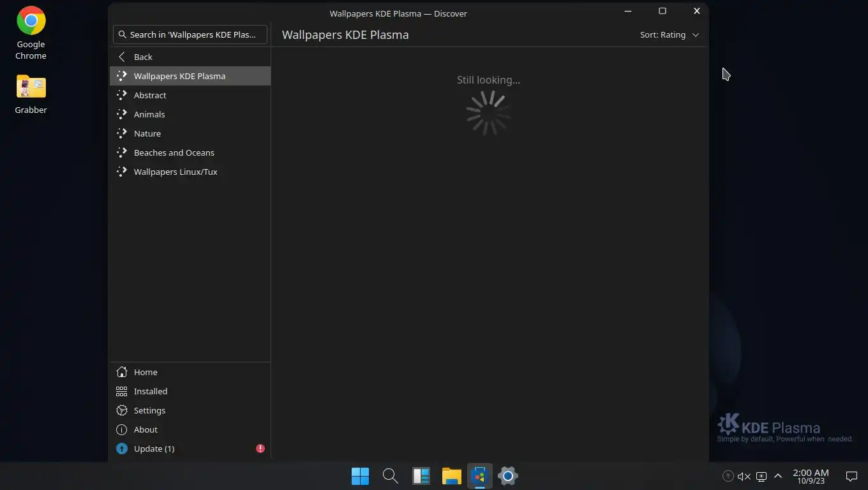Go to Home page
868x490 pixels.
(190, 372)
